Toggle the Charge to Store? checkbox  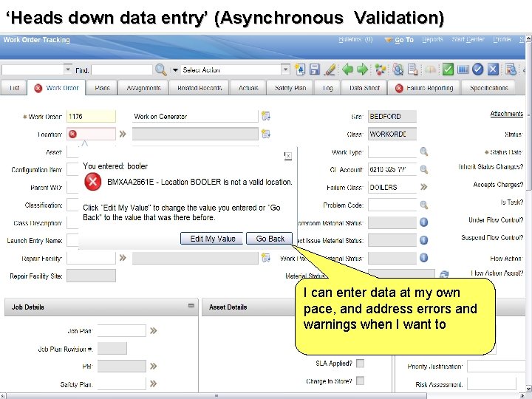pos(361,381)
